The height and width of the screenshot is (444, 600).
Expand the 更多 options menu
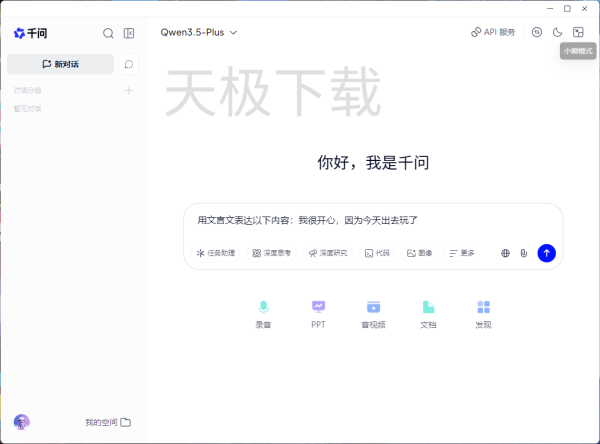461,253
